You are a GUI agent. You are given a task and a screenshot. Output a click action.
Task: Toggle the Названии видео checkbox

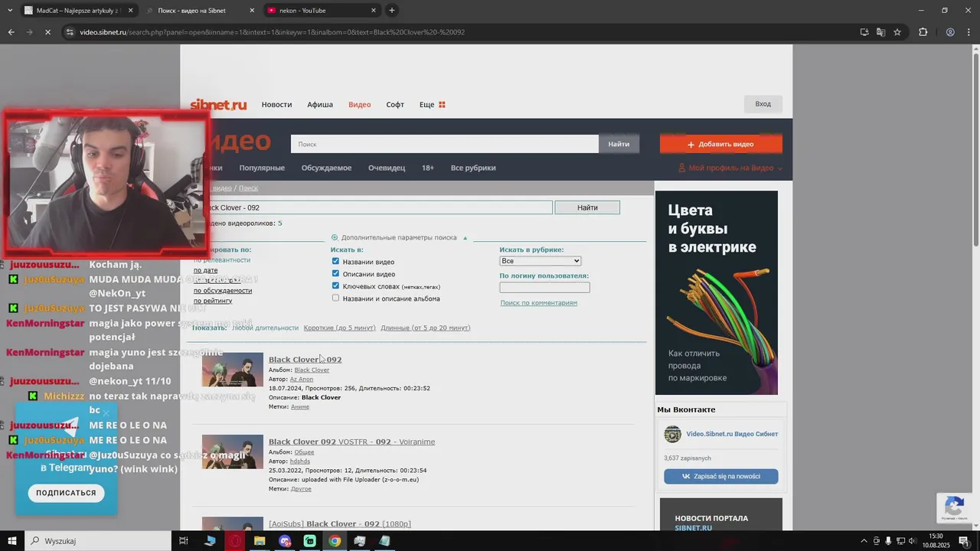[335, 261]
